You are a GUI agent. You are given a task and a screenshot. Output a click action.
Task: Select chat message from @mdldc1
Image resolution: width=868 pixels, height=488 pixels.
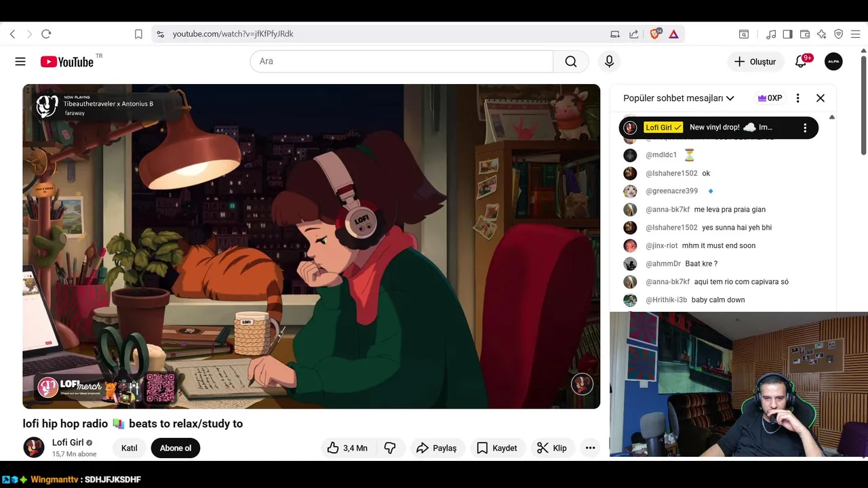tap(723, 155)
